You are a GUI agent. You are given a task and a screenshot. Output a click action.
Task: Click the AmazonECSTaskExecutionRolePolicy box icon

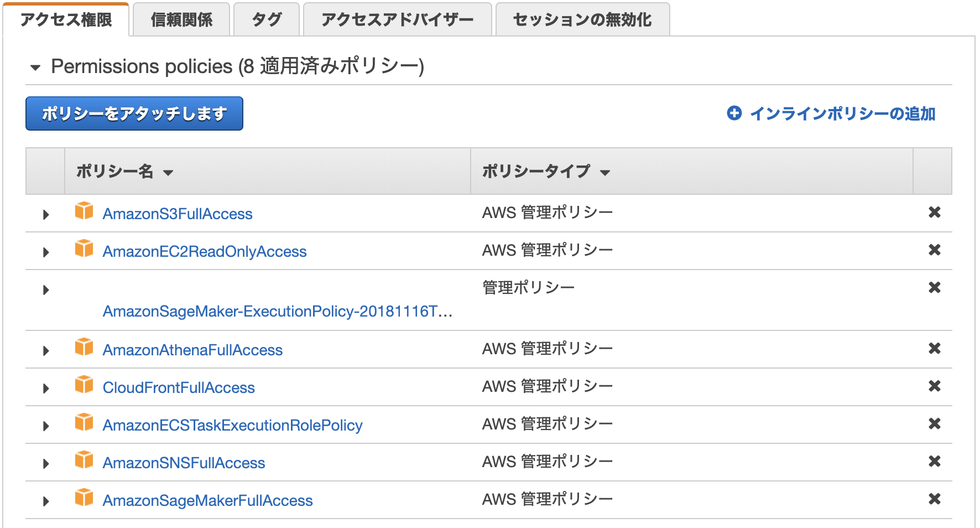click(x=84, y=422)
